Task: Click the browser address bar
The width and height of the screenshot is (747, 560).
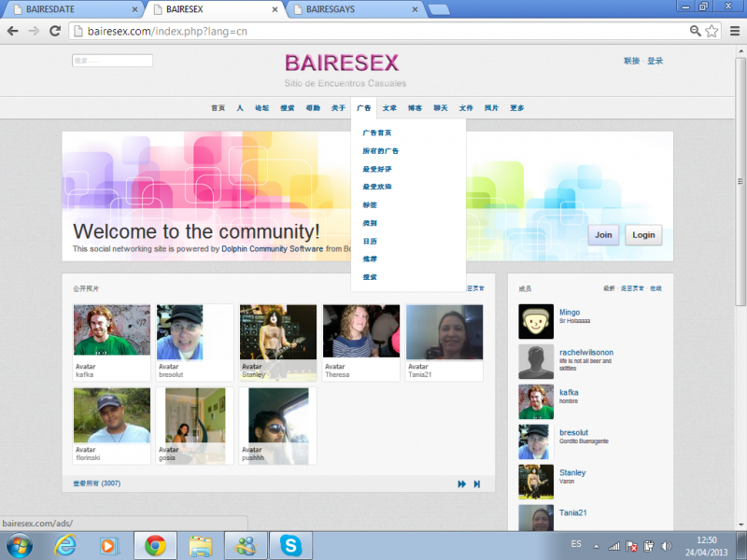Action: (379, 32)
